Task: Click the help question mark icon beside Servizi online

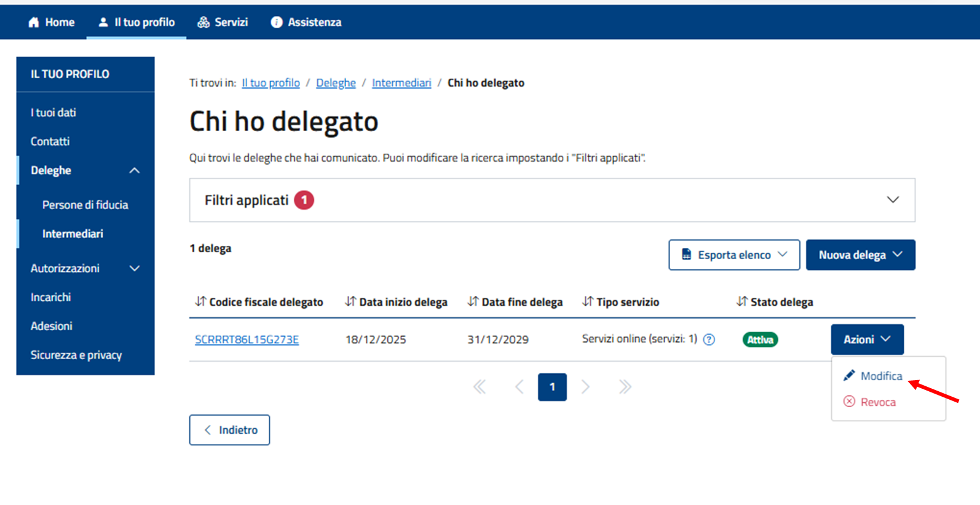Action: (x=709, y=340)
